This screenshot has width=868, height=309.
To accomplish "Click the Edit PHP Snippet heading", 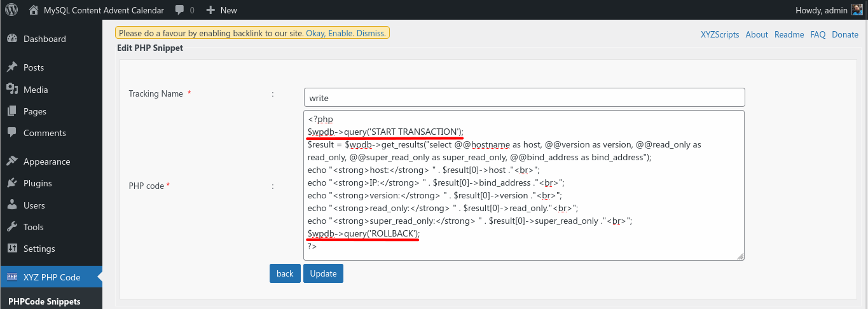I will (x=150, y=48).
